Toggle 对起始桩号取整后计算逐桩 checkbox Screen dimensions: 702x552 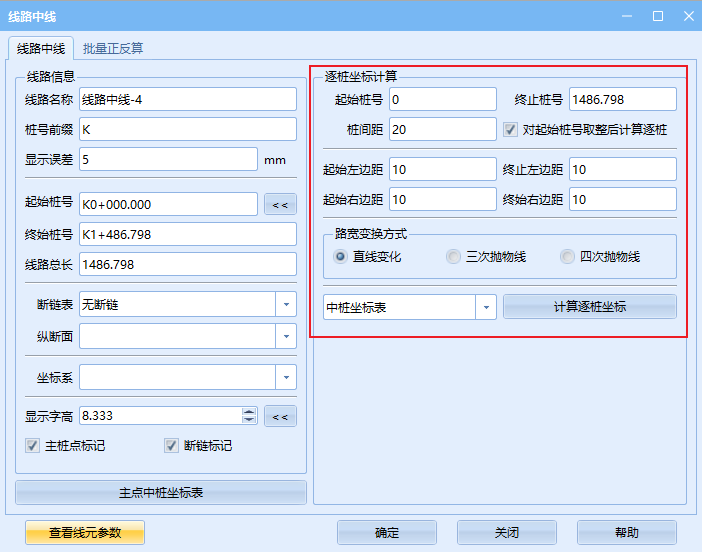(510, 130)
